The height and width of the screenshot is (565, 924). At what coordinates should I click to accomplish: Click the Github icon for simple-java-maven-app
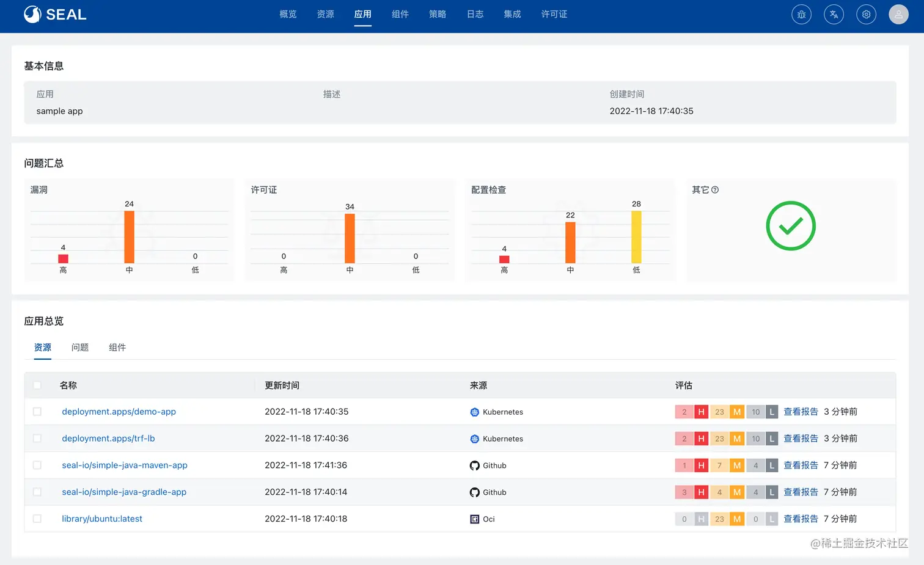click(475, 466)
